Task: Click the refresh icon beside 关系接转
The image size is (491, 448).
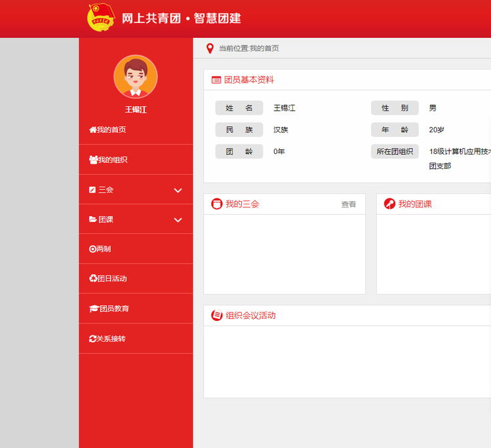Action: click(92, 339)
